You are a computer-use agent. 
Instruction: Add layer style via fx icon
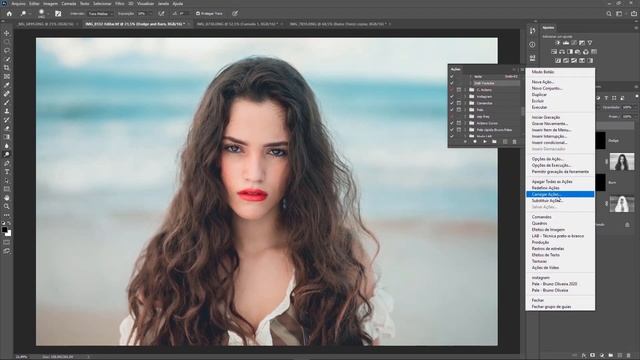[584, 356]
